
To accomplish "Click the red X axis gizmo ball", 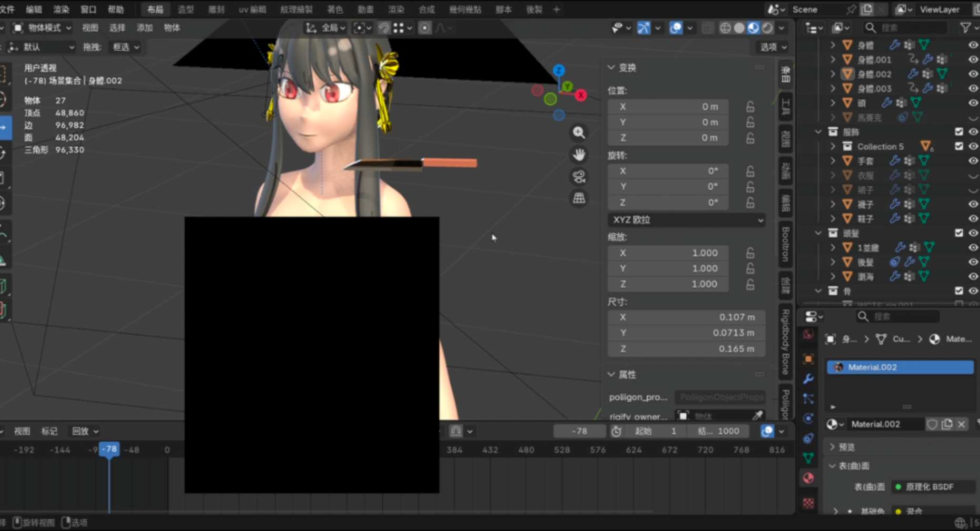I will pyautogui.click(x=581, y=95).
